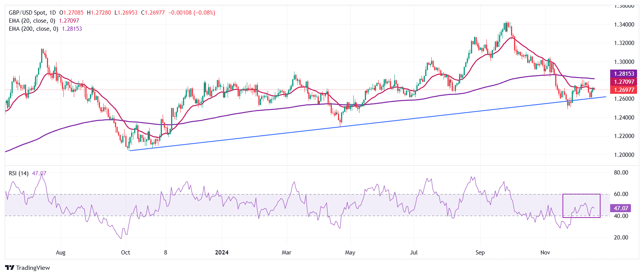Click the 47.07 RSI value axis label
This screenshot has width=644, height=276.
621,208
